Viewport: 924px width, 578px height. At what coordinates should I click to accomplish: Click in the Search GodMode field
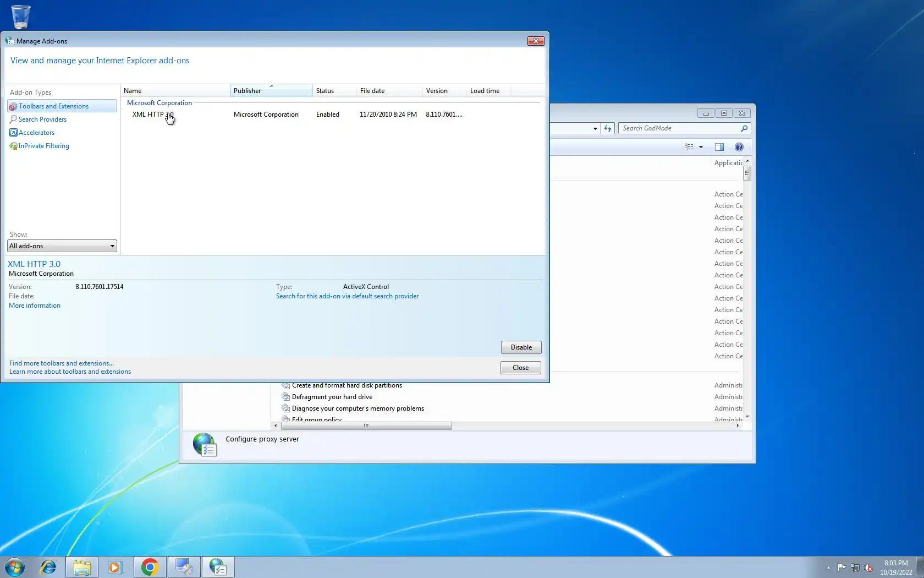(x=679, y=128)
